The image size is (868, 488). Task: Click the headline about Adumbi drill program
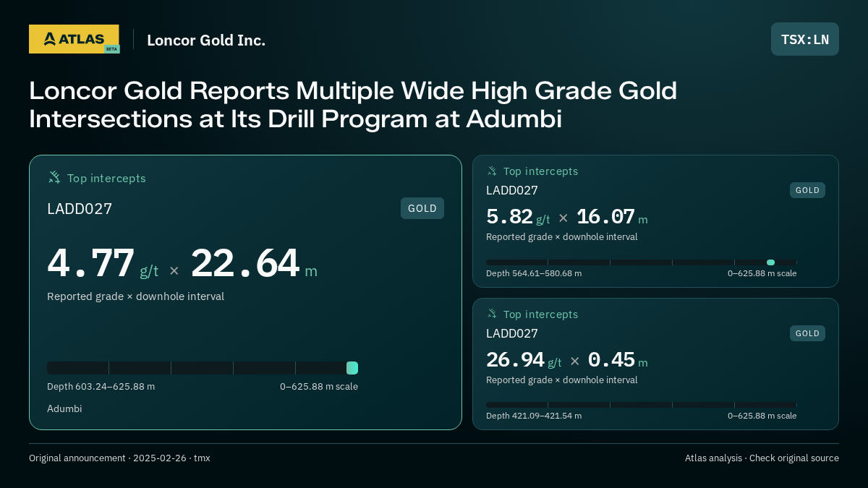click(353, 104)
